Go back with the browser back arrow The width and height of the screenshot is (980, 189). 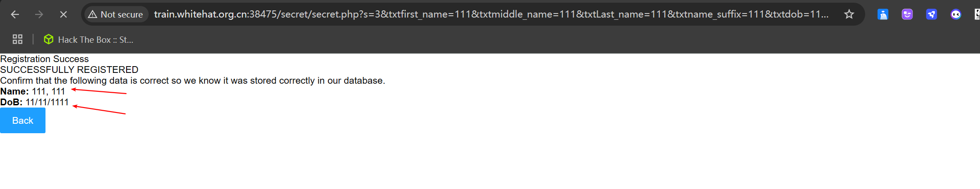[15, 14]
